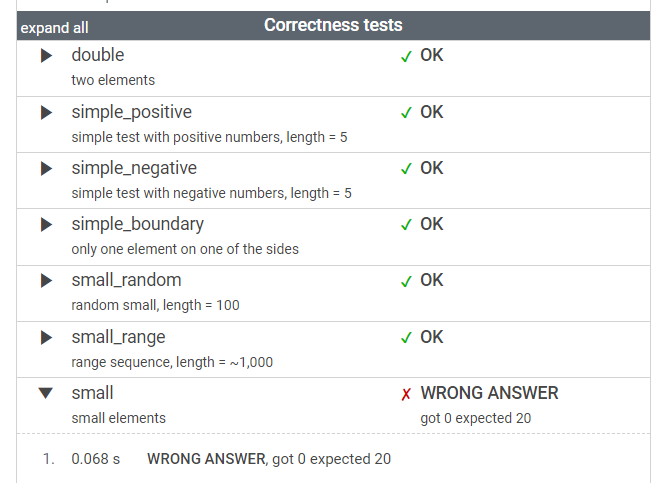This screenshot has width=664, height=483.
Task: Click the green checkmark for simple_positive
Action: (406, 113)
